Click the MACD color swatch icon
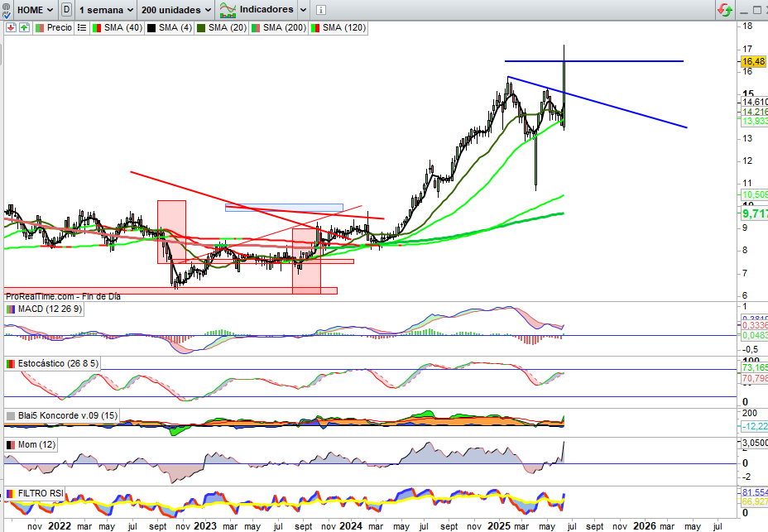This screenshot has height=532, width=768. [x=10, y=309]
